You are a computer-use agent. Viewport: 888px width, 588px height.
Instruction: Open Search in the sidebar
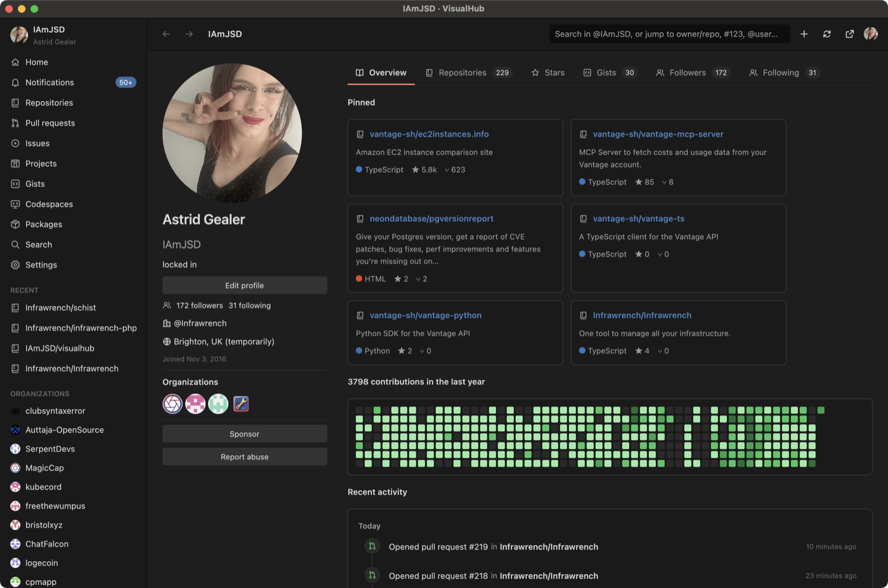point(73,245)
